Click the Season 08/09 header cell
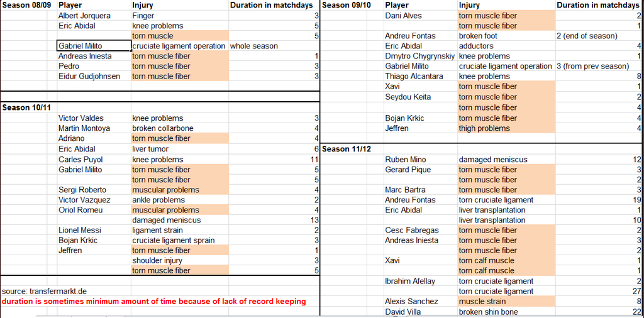Screen dimensions: 644x318 click(x=28, y=5)
